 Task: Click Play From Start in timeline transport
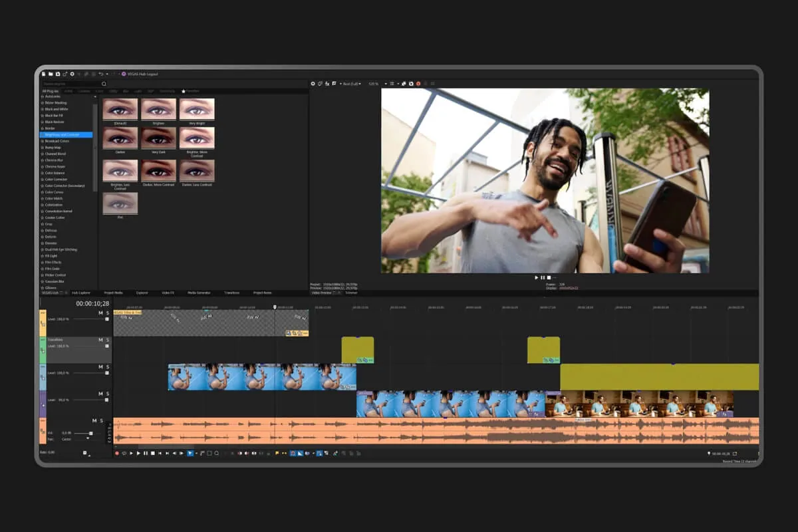tap(131, 454)
